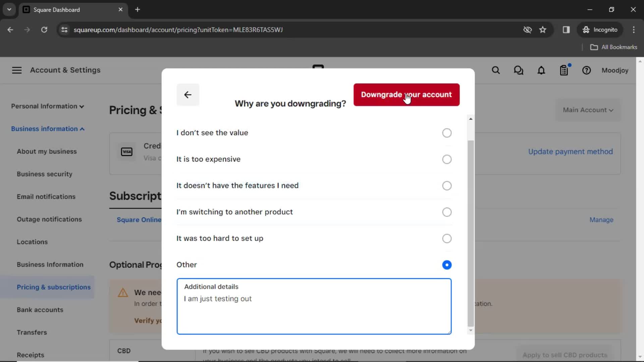Click the messages/chat icon in header

pos(518,70)
